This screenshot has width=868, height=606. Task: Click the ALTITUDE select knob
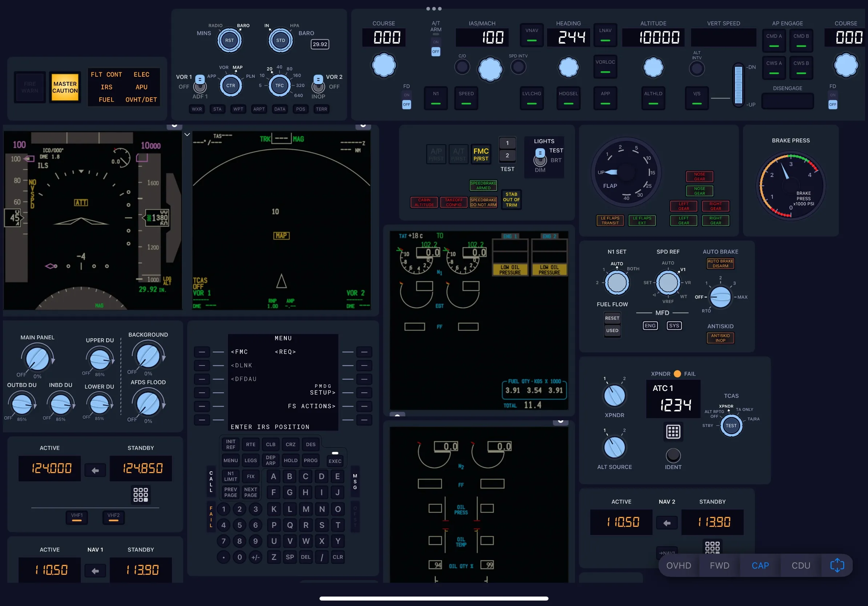click(653, 67)
